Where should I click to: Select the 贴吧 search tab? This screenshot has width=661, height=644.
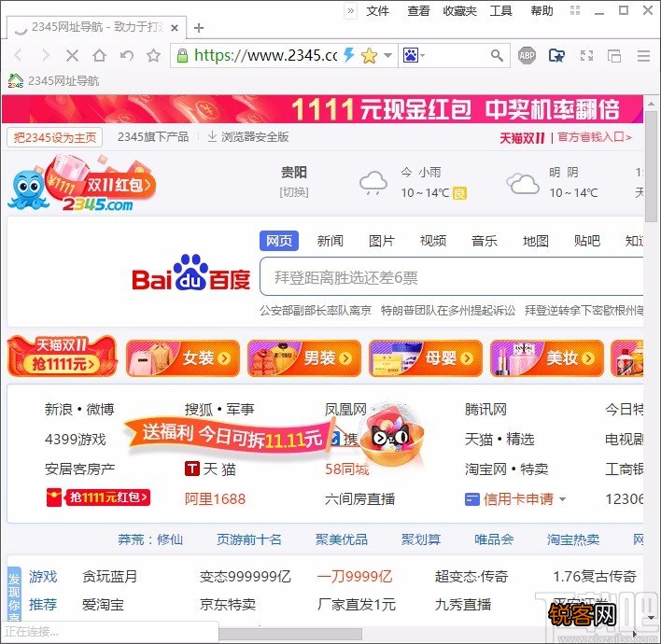tap(587, 241)
